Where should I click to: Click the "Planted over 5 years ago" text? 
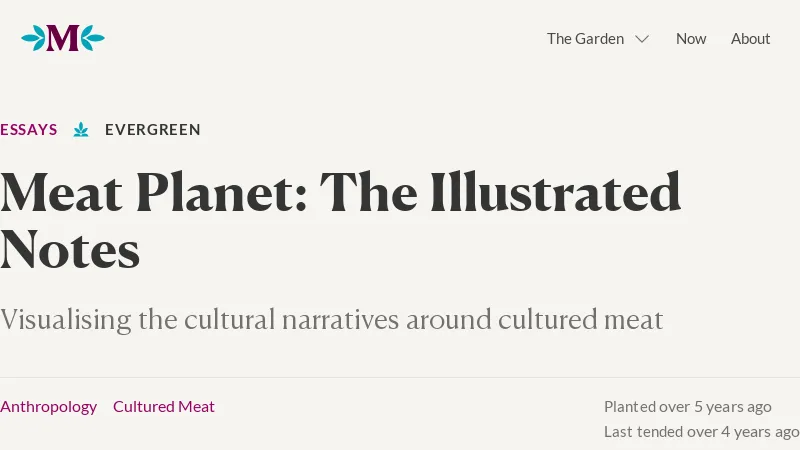coord(687,406)
